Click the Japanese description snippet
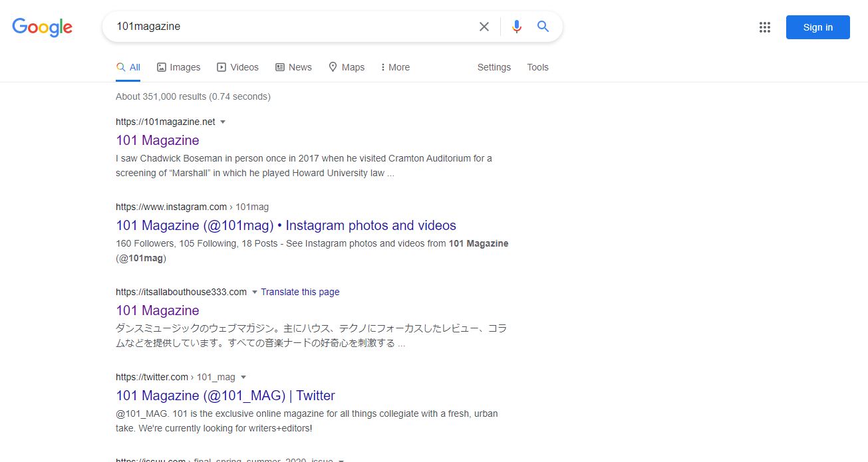 [x=311, y=336]
